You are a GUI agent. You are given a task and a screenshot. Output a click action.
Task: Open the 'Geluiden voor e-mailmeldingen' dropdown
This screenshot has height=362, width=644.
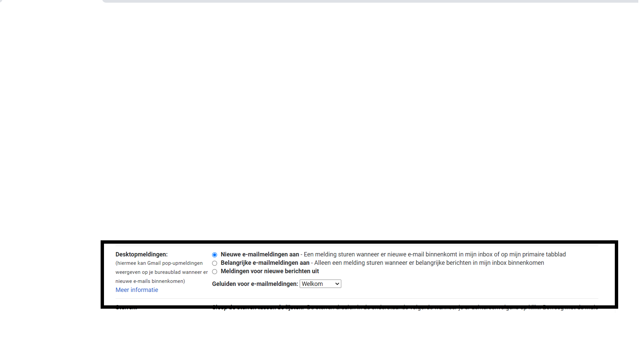click(320, 284)
